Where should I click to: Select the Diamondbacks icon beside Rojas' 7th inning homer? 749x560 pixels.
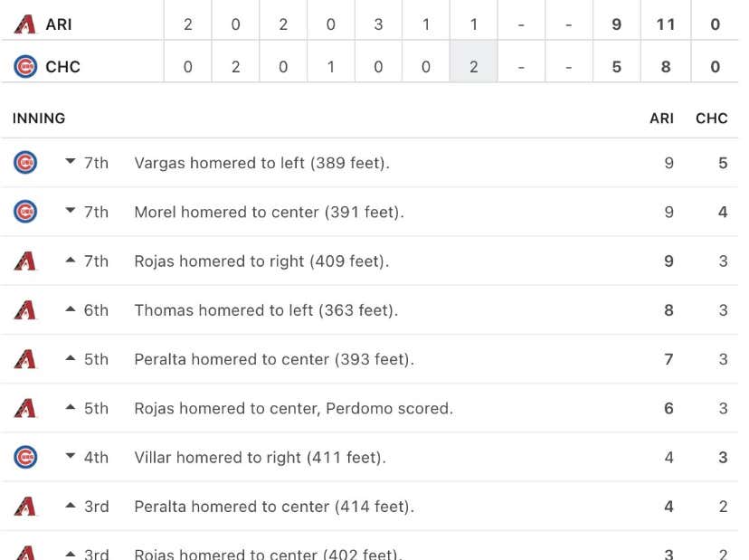click(24, 261)
